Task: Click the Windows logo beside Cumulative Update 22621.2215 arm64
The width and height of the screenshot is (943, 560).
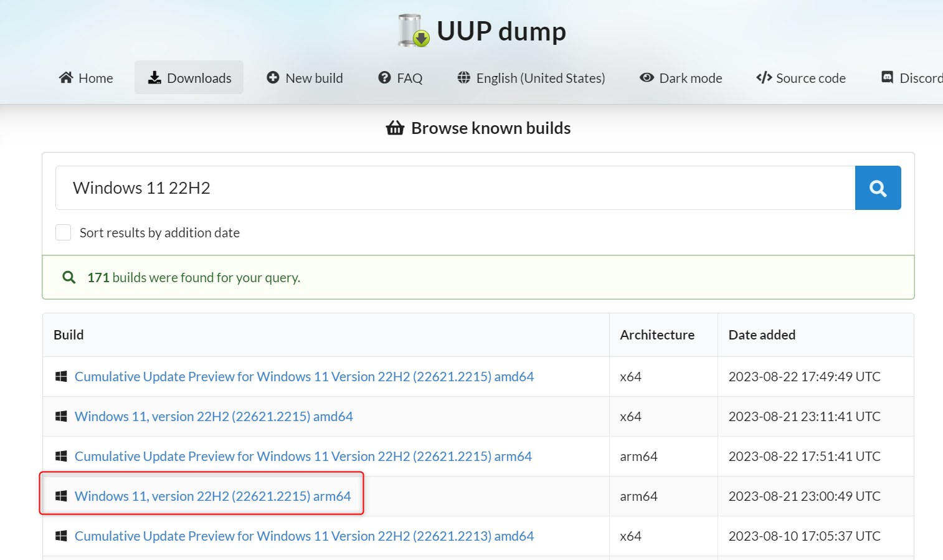Action: click(61, 457)
